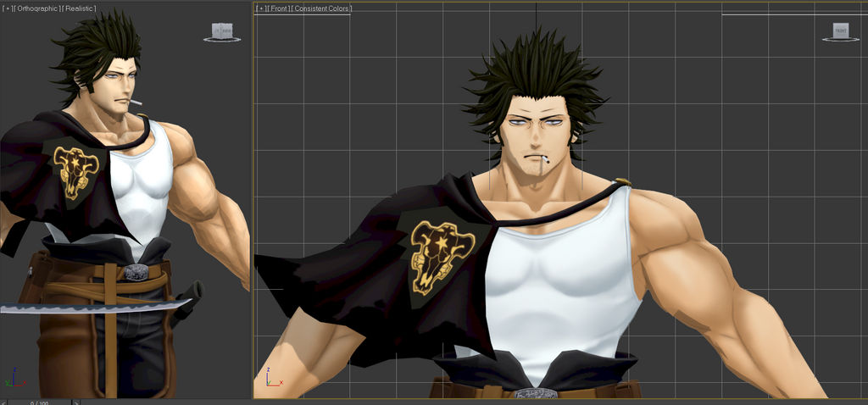Click the ViewCube in the Orthographic viewport

click(x=221, y=31)
